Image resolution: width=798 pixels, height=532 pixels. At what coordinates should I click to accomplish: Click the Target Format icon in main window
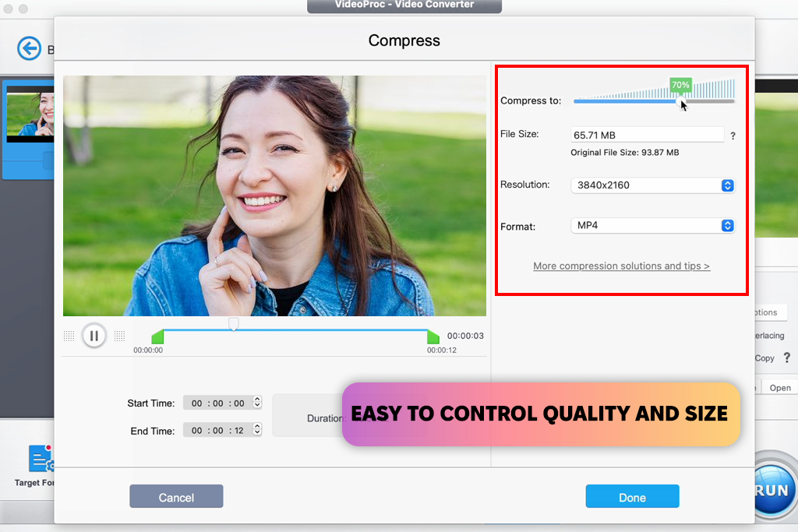(41, 459)
